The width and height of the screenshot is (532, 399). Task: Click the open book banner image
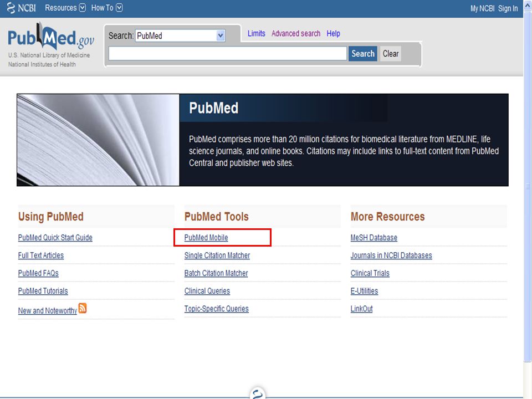point(98,140)
